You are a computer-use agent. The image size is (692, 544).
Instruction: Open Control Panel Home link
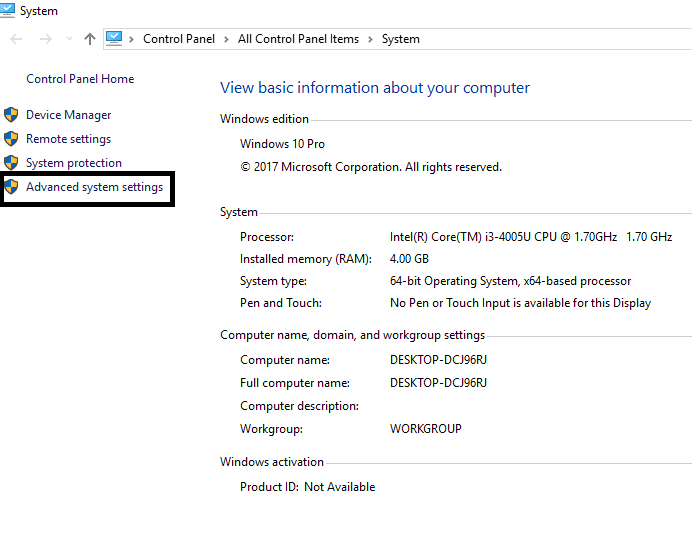[x=80, y=79]
